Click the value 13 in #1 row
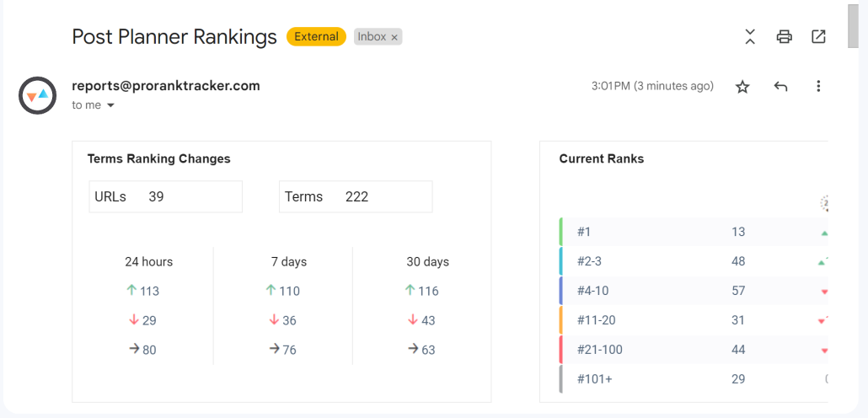Image resolution: width=868 pixels, height=418 pixels. 738,232
